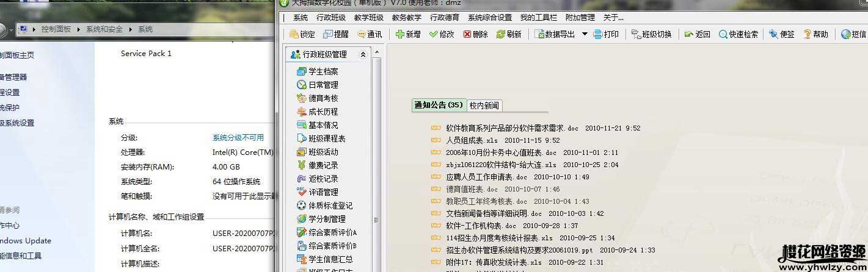Open 文档新闻备档等详细说明.doc
The height and width of the screenshot is (272, 868).
[494, 213]
